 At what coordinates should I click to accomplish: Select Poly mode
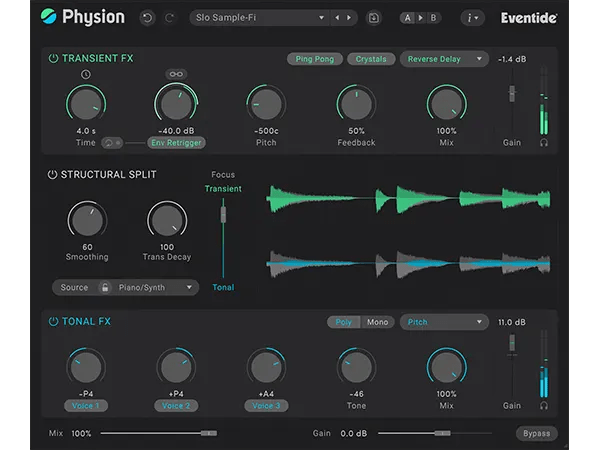(344, 322)
